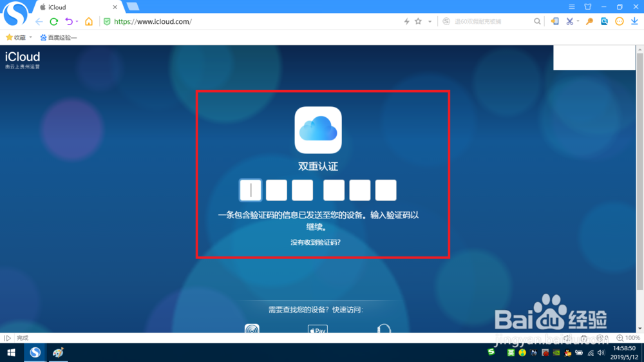The height and width of the screenshot is (362, 644).
Task: Toggle the 英 input language indicator
Action: 511,352
